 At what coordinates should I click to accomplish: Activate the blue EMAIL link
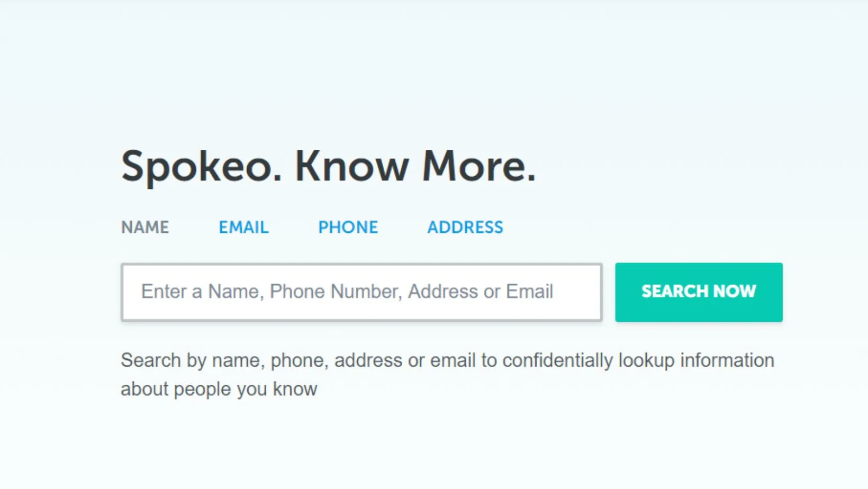click(243, 227)
